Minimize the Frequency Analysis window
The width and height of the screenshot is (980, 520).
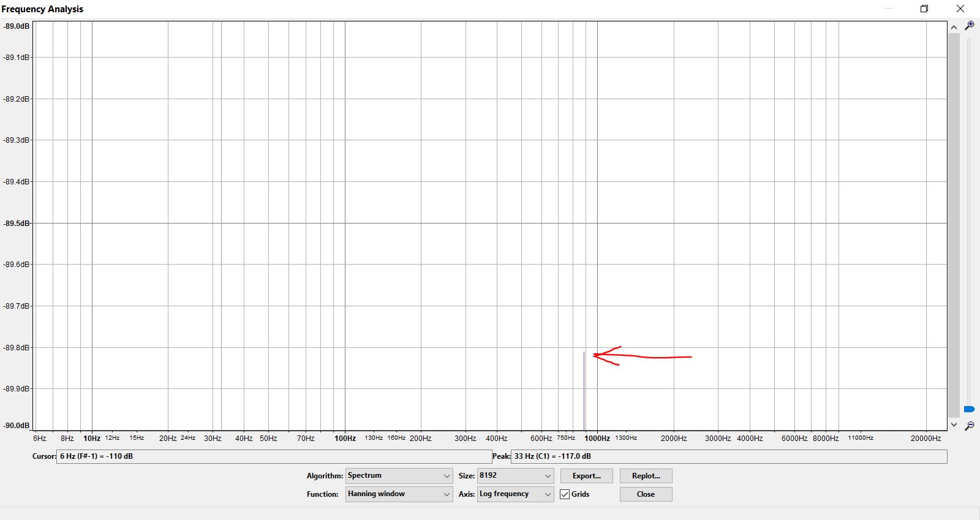(889, 9)
